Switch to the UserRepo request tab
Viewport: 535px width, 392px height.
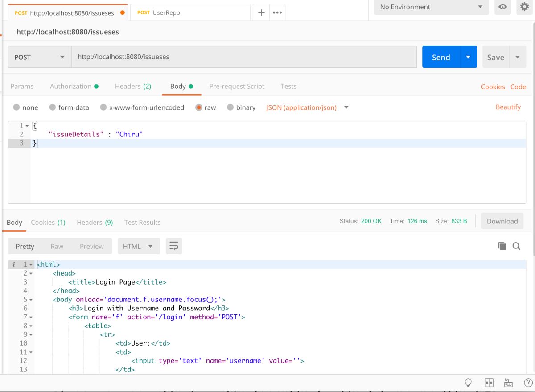coord(190,12)
